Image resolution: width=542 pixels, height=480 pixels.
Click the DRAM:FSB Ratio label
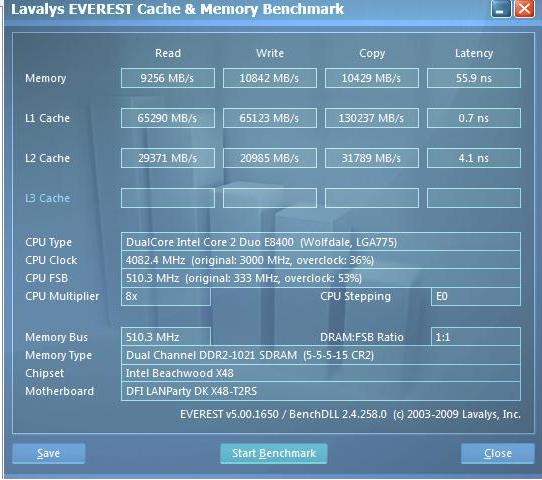coord(362,337)
